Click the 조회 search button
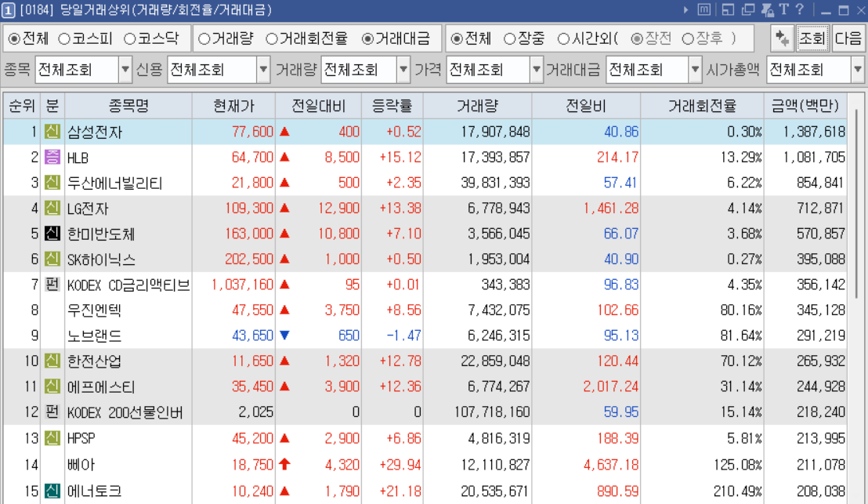The image size is (868, 504). [812, 38]
